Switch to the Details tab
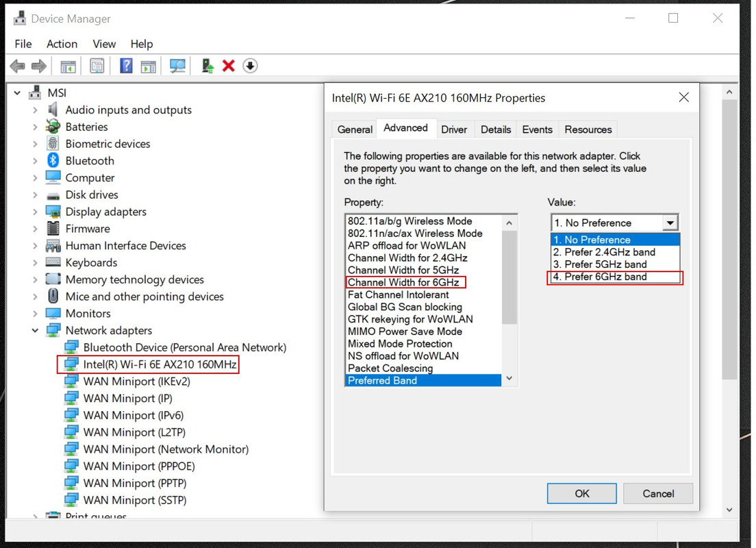 pyautogui.click(x=496, y=129)
